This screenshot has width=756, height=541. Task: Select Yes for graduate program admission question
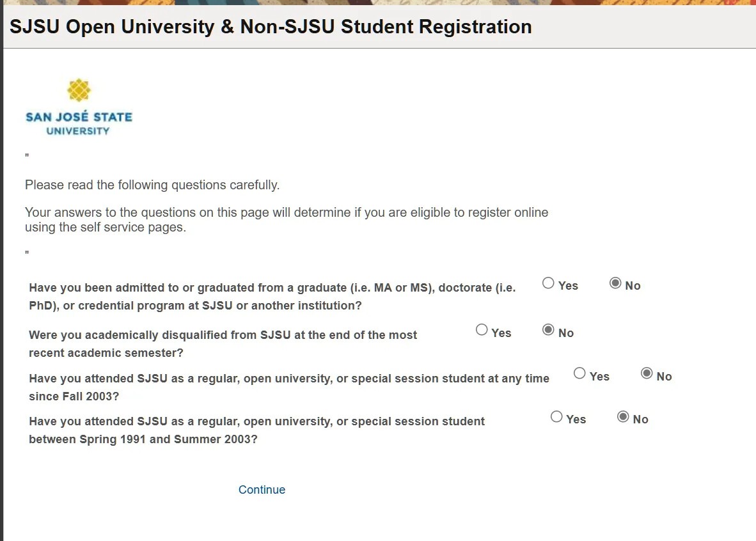coord(548,283)
